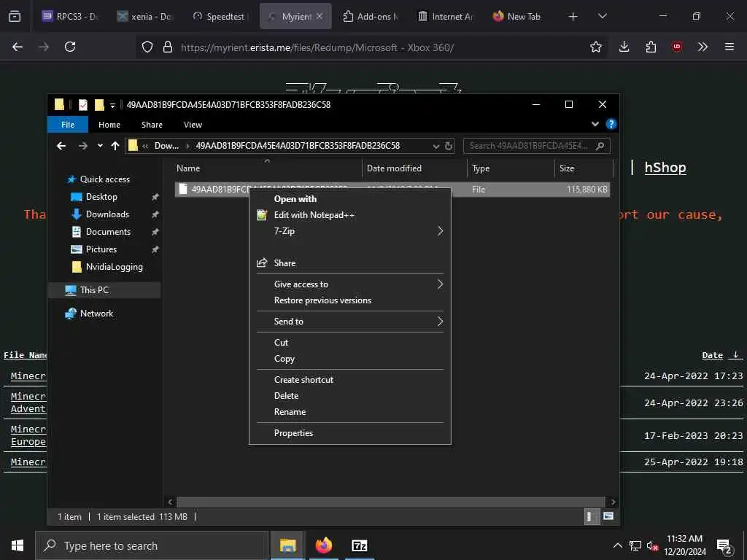List all Firefox tabs dropdown

602,17
